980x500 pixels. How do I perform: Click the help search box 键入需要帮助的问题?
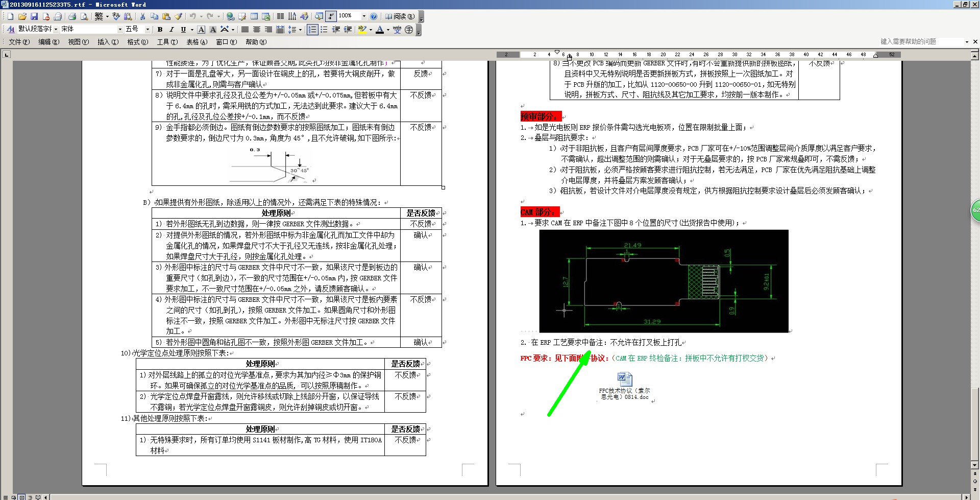coord(920,42)
